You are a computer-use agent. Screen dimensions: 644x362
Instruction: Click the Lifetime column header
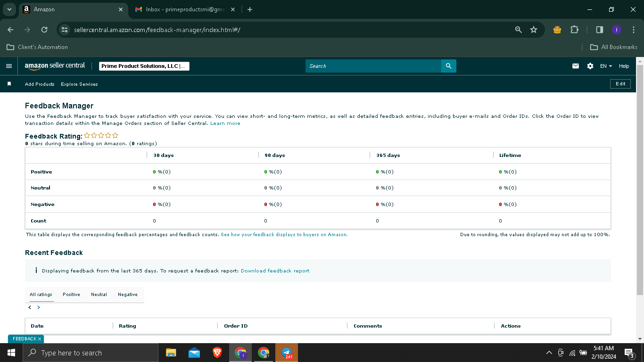tap(510, 155)
